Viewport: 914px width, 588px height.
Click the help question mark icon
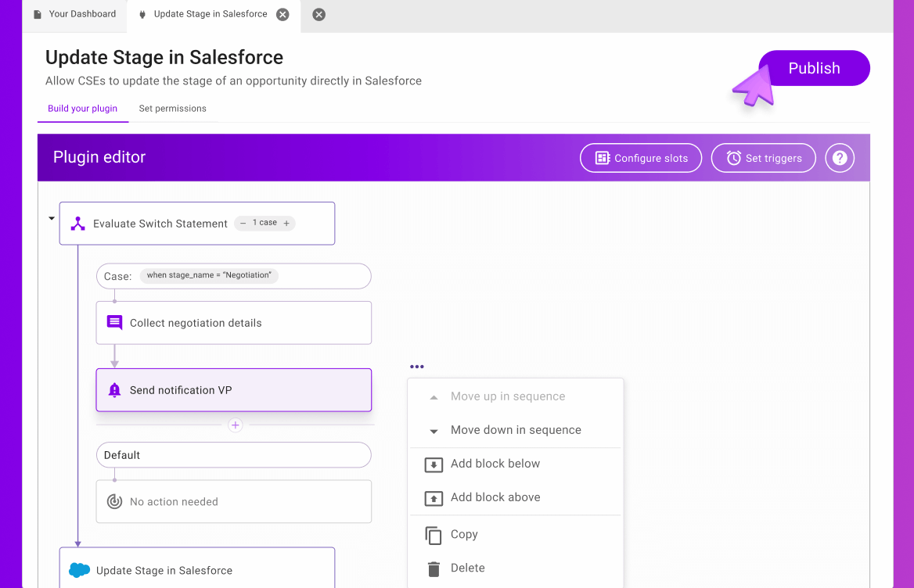tap(840, 158)
